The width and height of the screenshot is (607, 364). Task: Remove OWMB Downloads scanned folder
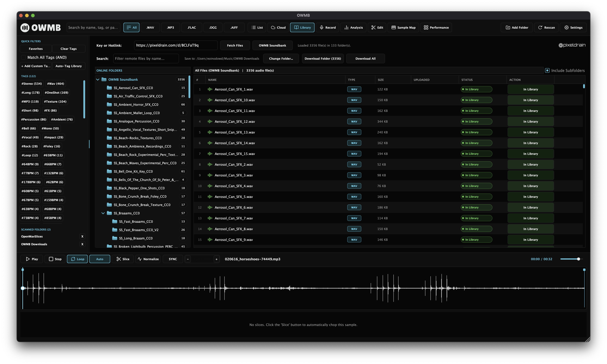(82, 244)
